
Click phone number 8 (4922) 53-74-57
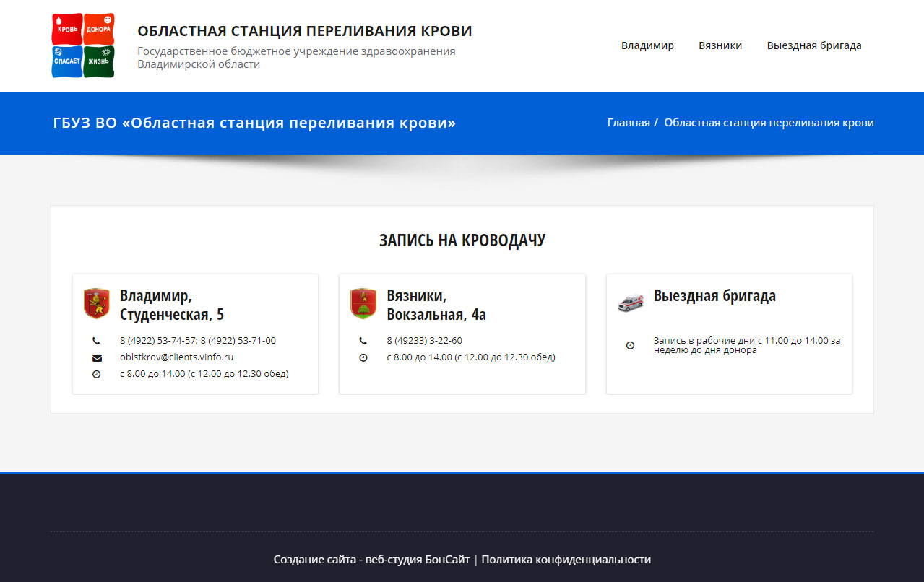coord(158,340)
